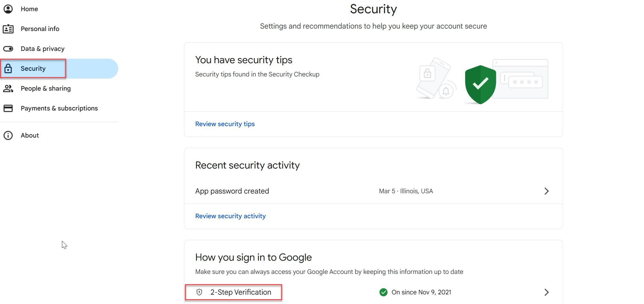
Task: Click the Data & privacy toggle icon
Action: coord(8,49)
